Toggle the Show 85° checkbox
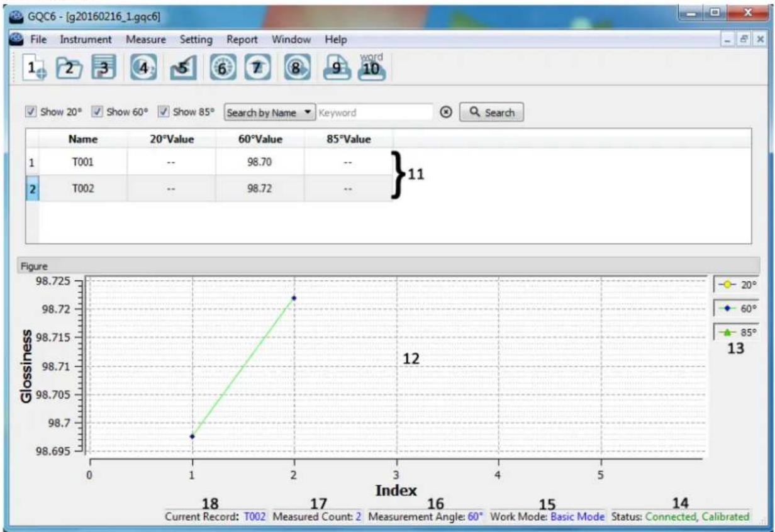 pos(162,112)
